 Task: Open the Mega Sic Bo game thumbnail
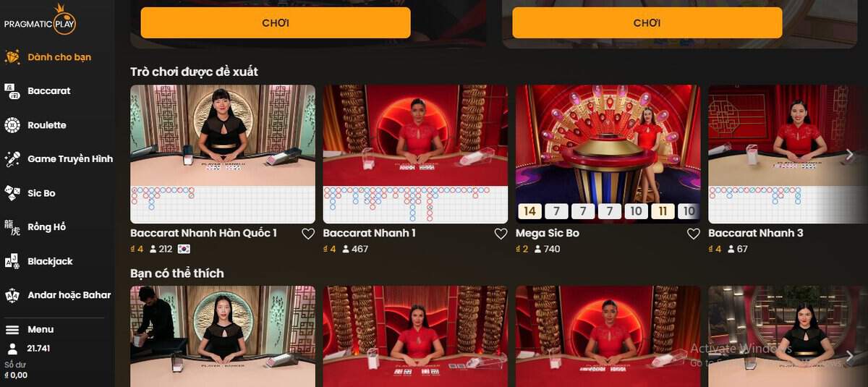[x=608, y=154]
